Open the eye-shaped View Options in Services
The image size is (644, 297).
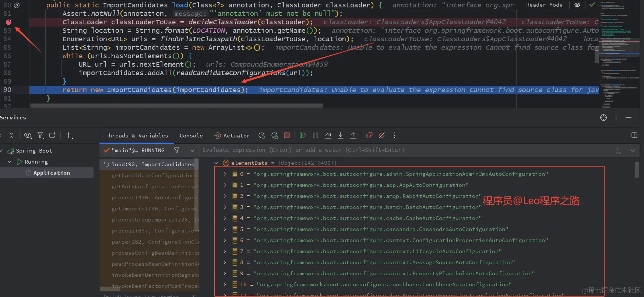(x=28, y=135)
